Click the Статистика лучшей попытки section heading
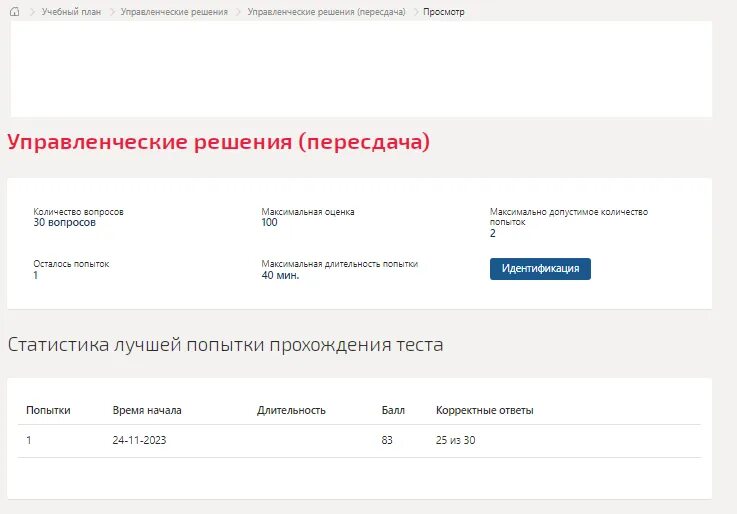The height and width of the screenshot is (514, 737). click(225, 345)
